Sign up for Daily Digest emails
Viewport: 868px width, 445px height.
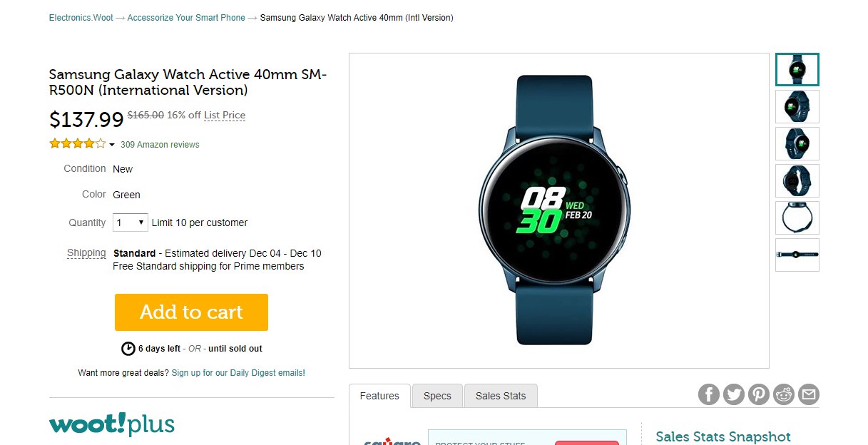[x=238, y=373]
